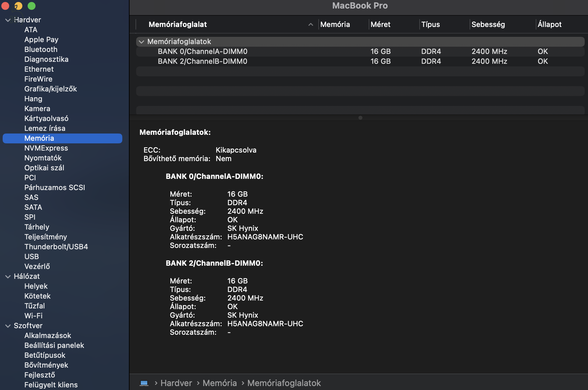The height and width of the screenshot is (390, 588).
Task: Select Ethernet in the sidebar
Action: coord(39,69)
